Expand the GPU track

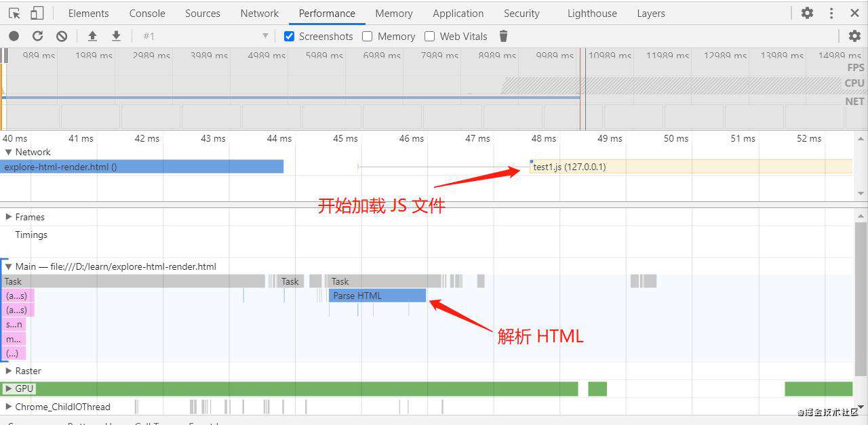9,388
